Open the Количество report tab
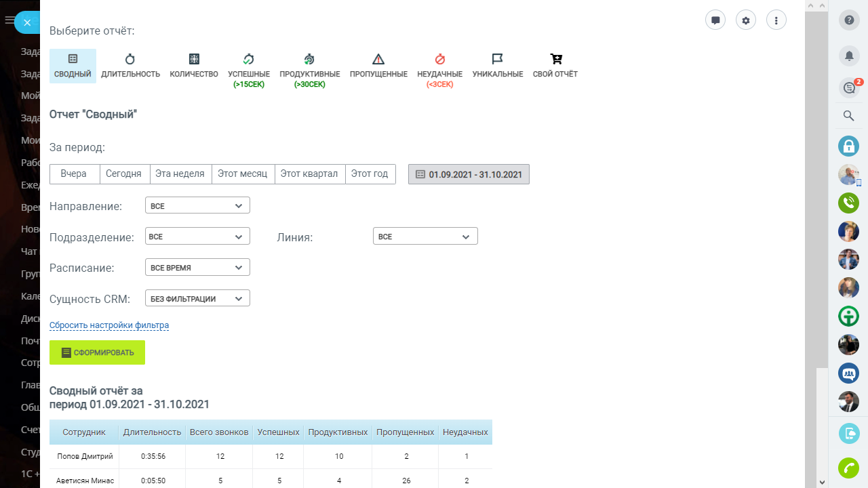 tap(194, 66)
